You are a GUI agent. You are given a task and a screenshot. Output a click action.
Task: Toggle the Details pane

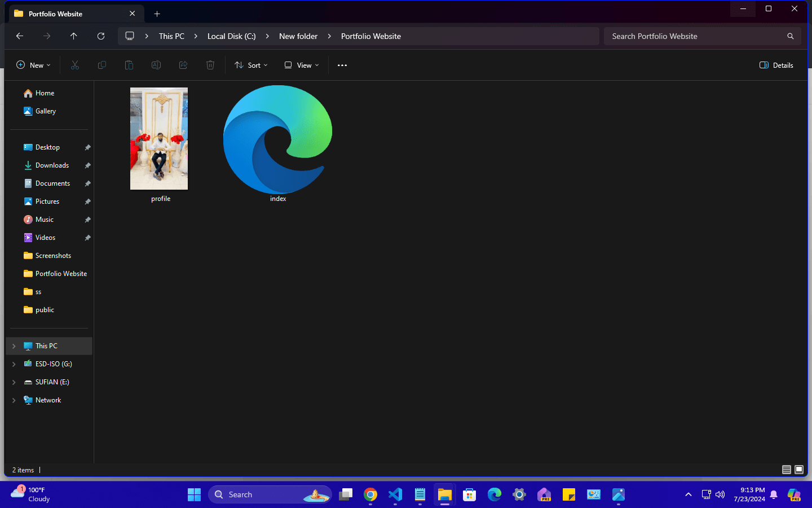(x=776, y=65)
